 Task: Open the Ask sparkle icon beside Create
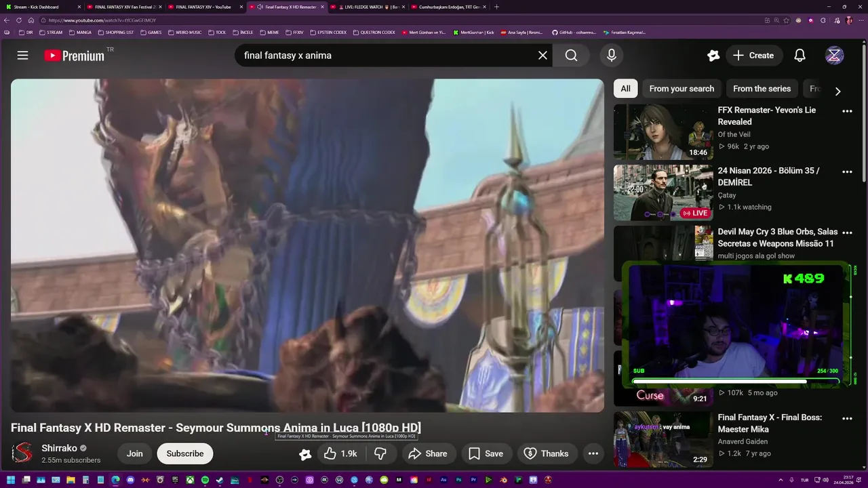[713, 56]
